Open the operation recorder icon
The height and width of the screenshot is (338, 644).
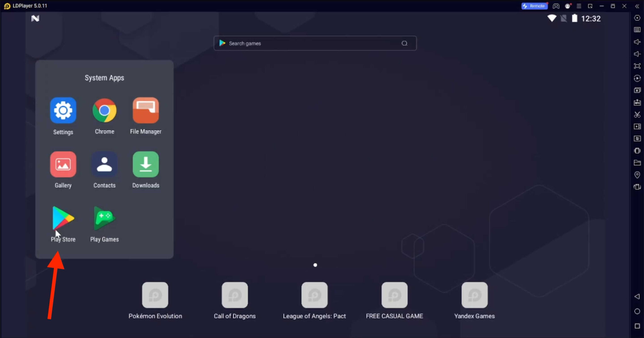[x=637, y=78]
